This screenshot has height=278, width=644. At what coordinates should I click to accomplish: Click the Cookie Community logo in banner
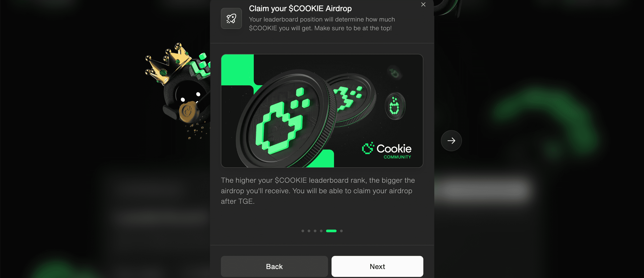tap(387, 151)
